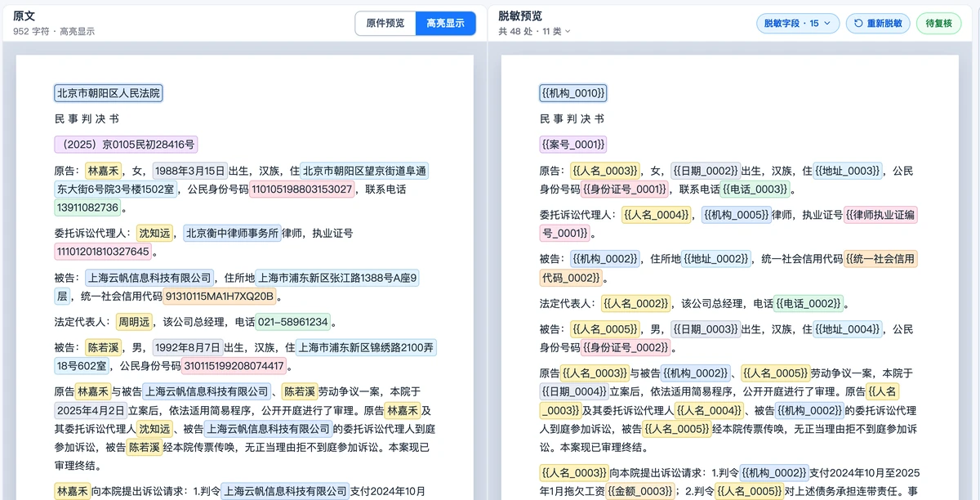
Task: Click the ID number 310115199208074417
Action: pos(234,366)
